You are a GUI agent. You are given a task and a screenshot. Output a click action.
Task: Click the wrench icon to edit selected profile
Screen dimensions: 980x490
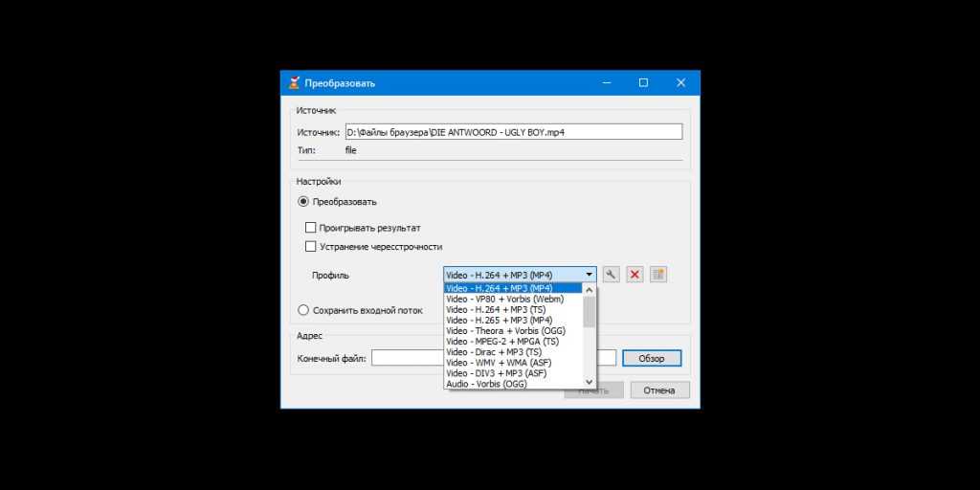point(611,275)
